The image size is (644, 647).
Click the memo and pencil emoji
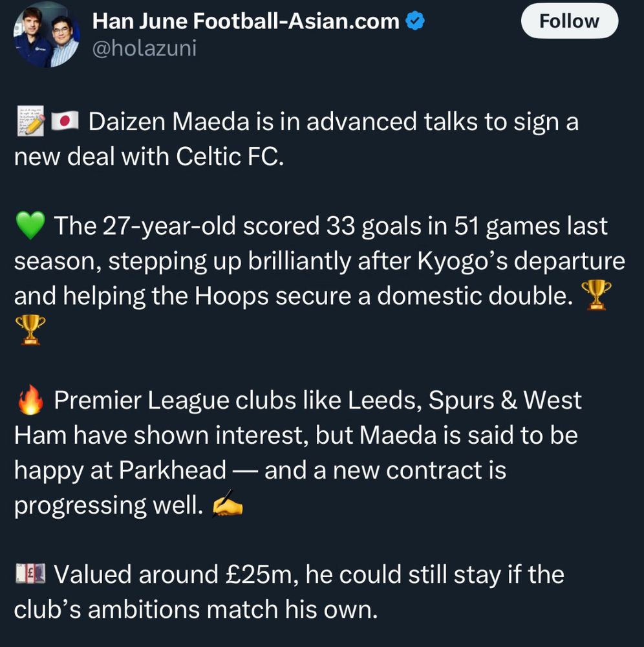(x=31, y=122)
